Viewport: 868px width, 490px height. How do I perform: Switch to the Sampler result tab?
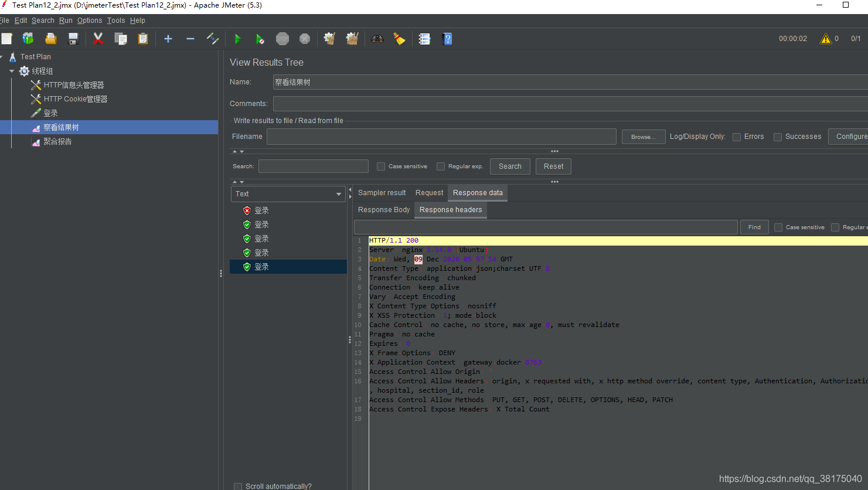(382, 193)
